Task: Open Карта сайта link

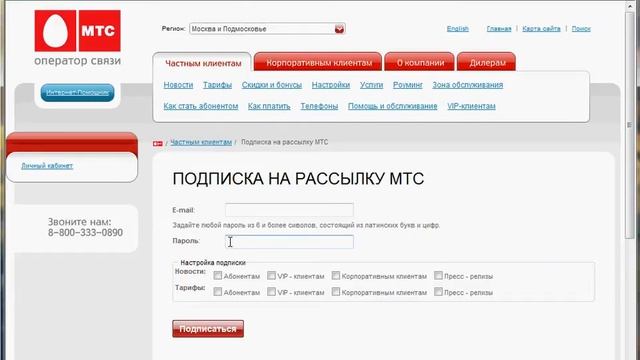Action: point(541,29)
